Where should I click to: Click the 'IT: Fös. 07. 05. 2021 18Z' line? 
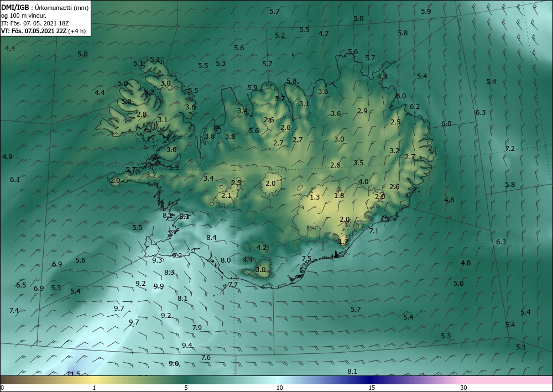[35, 23]
